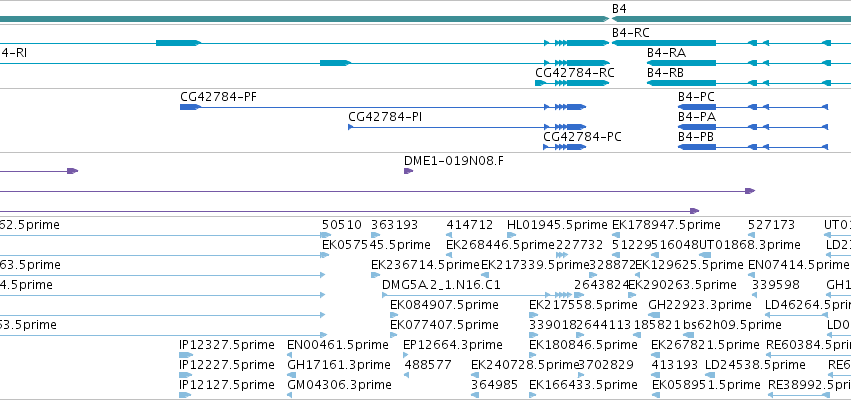851x400 pixels.
Task: Click the GH17161.3prime EST label
Action: (339, 365)
